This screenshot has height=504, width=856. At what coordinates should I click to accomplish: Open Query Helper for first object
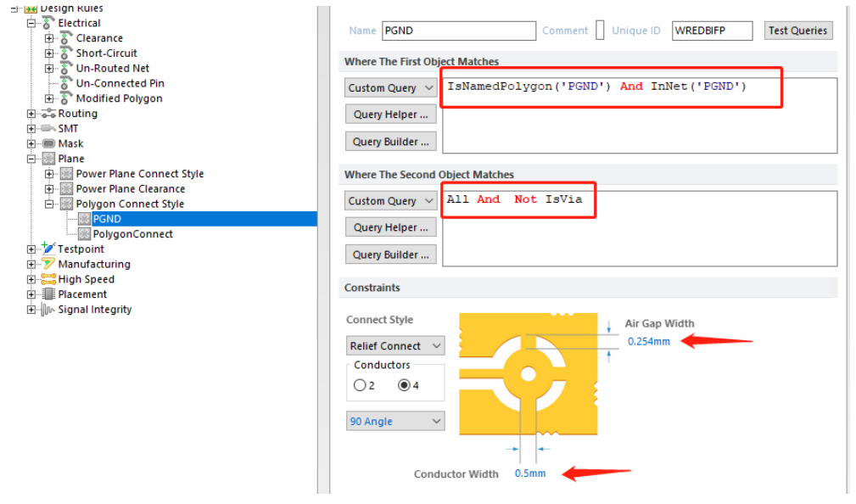[391, 115]
